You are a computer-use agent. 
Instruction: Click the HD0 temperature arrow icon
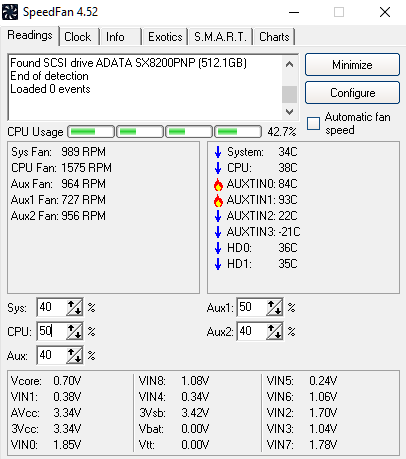click(x=218, y=248)
